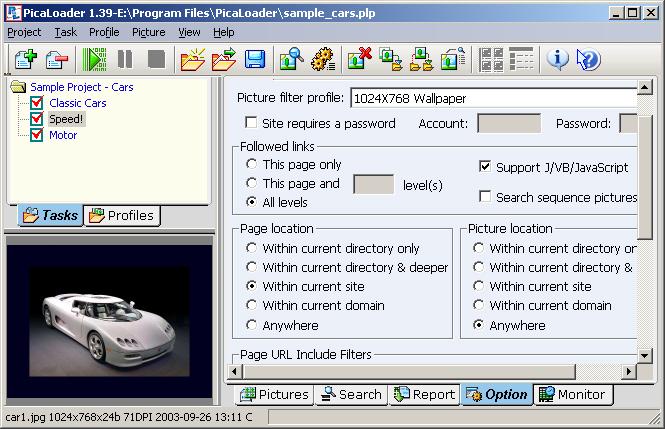This screenshot has height=429, width=665.
Task: Click the Picture filter profile field
Action: (492, 98)
